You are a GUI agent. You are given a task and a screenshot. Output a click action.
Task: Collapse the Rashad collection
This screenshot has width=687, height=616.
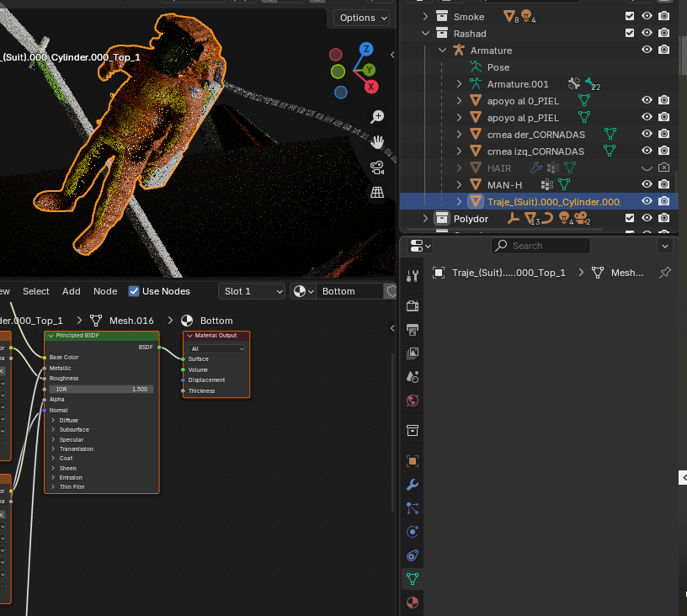(425, 34)
